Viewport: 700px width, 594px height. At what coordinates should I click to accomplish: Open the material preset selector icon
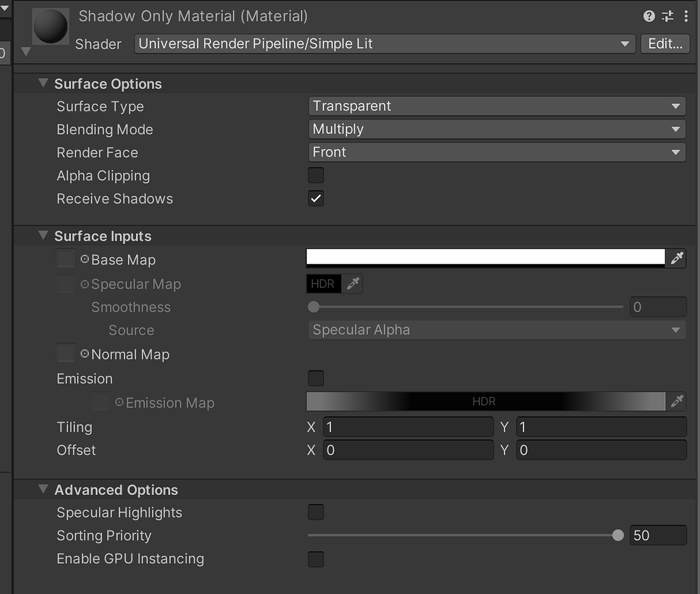click(668, 16)
